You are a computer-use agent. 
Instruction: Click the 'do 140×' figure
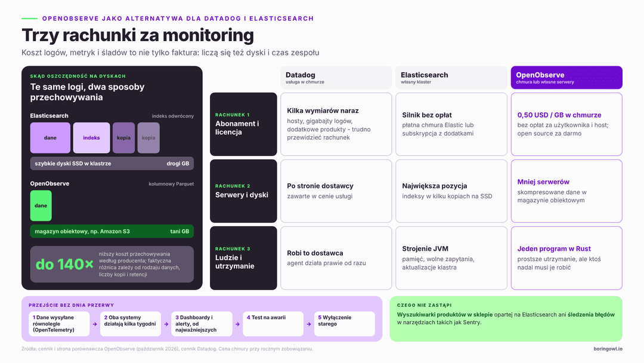point(64,264)
